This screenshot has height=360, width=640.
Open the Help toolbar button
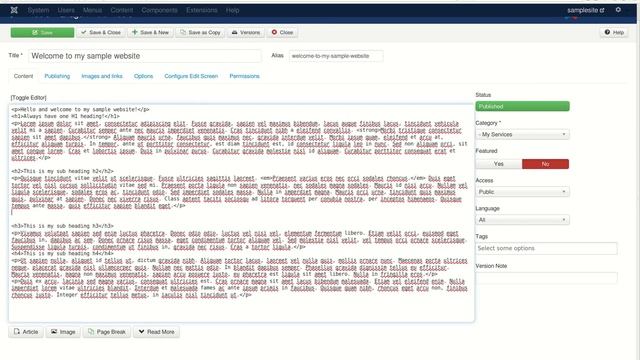tap(614, 33)
